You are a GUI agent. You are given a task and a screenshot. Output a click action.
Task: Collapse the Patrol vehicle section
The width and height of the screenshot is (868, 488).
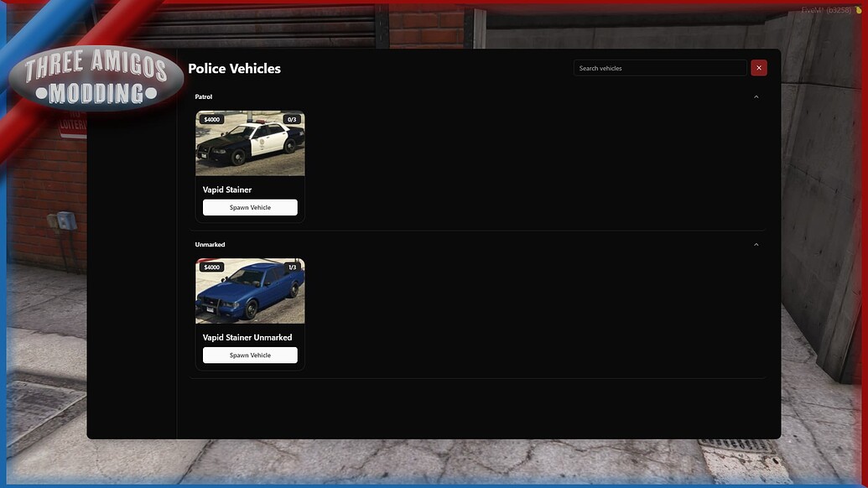(756, 96)
